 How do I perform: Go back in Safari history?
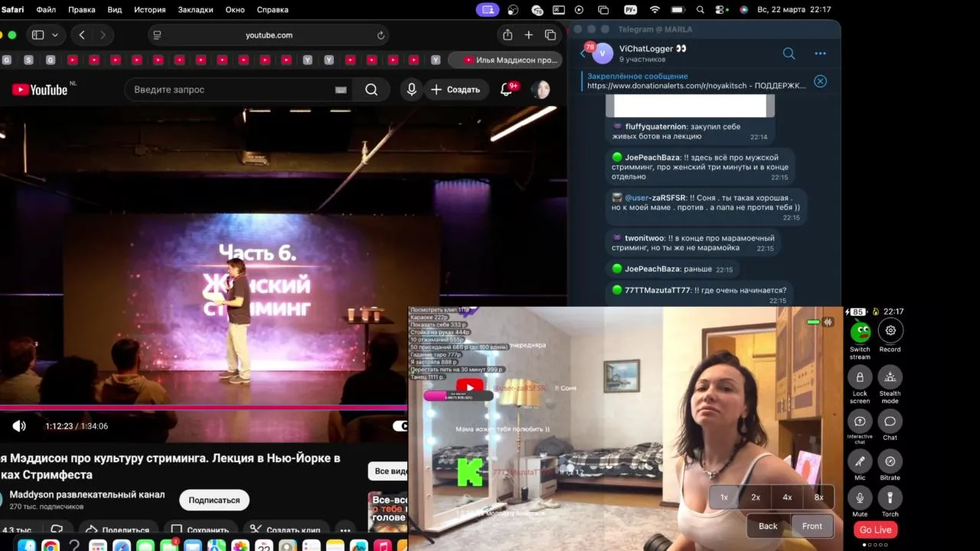tap(82, 35)
